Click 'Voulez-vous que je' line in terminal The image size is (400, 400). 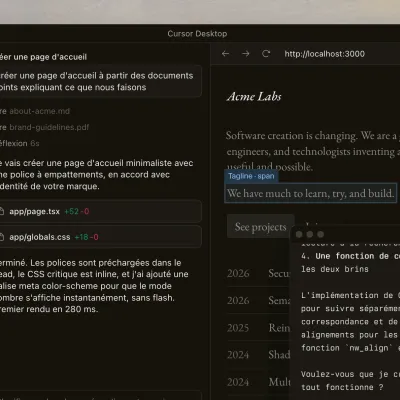point(350,374)
